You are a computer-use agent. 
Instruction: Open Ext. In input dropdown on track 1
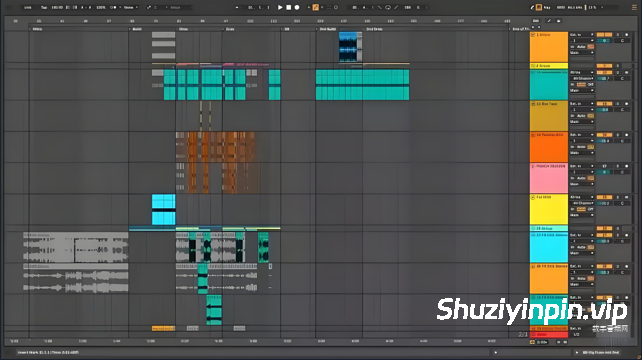point(582,35)
